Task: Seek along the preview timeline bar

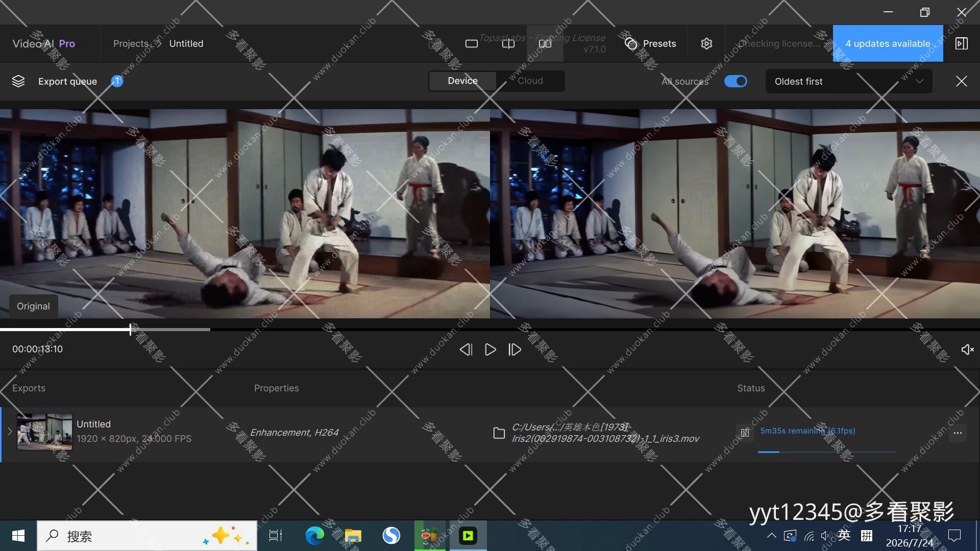Action: (490, 330)
